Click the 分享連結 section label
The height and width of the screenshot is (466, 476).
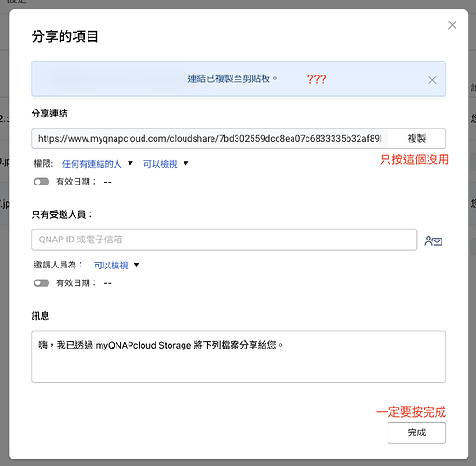coord(49,114)
